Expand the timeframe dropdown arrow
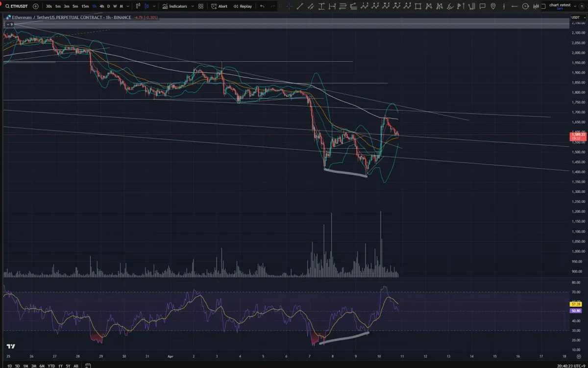The height and width of the screenshot is (368, 588). 128,6
